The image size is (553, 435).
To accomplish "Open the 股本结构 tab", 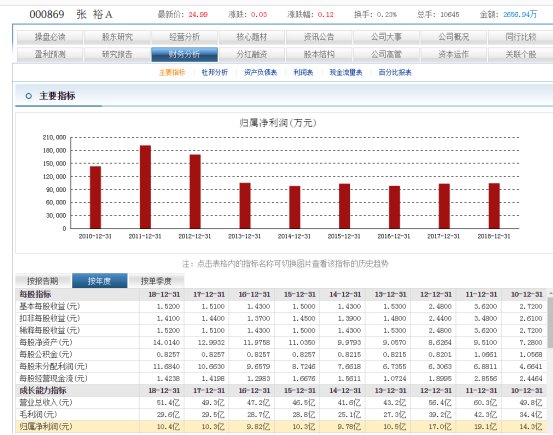I will 319,55.
